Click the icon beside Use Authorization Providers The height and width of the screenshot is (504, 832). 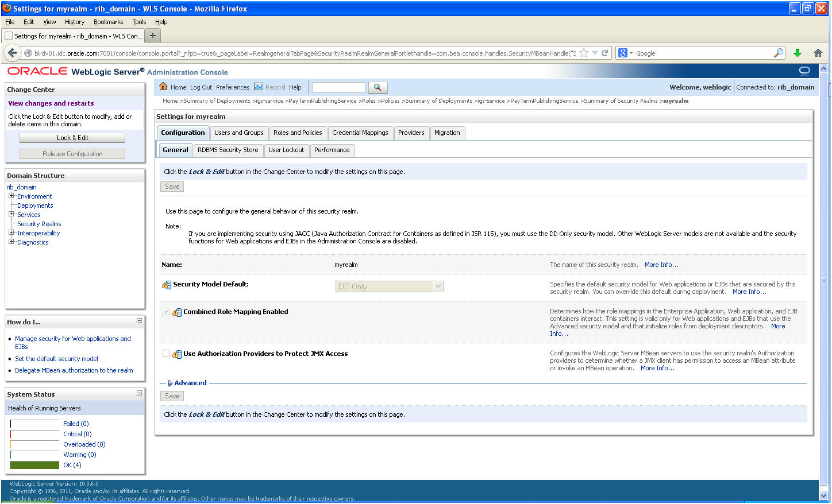pyautogui.click(x=177, y=354)
